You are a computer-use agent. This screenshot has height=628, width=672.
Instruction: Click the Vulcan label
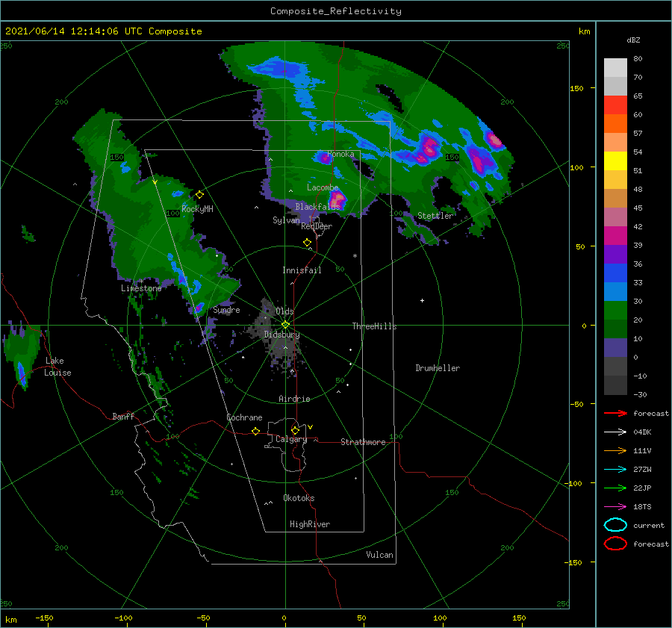(379, 555)
